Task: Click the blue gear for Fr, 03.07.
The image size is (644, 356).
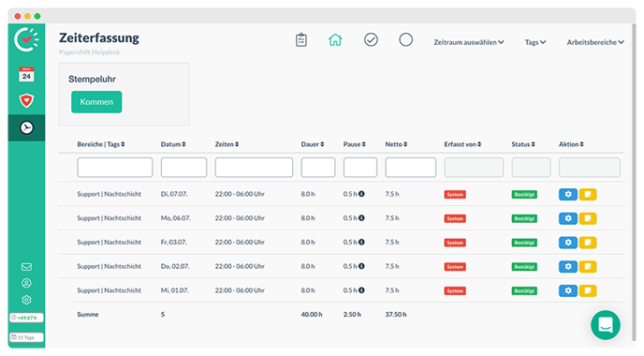Action: point(568,243)
